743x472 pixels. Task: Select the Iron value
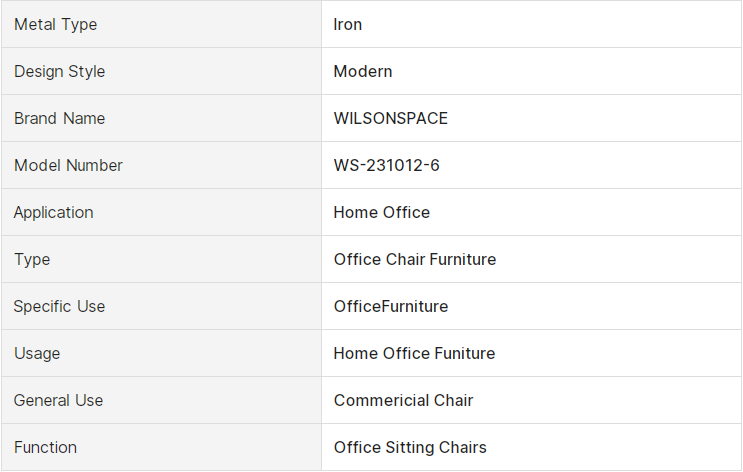point(347,24)
